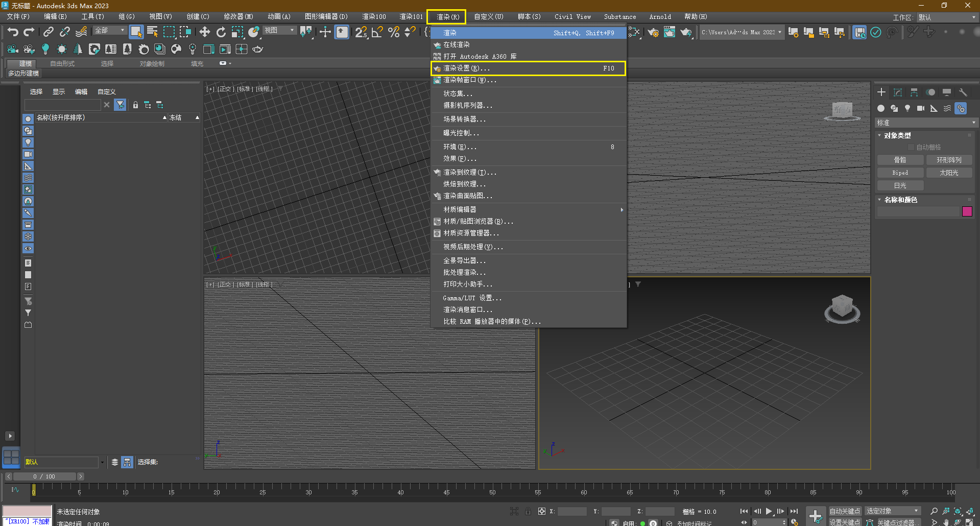Open the Modify panel tab icon

coord(898,92)
